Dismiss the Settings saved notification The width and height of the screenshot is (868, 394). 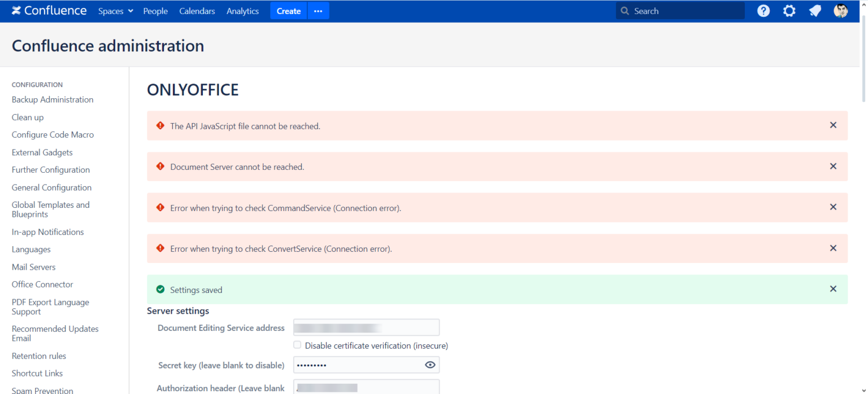click(x=833, y=288)
